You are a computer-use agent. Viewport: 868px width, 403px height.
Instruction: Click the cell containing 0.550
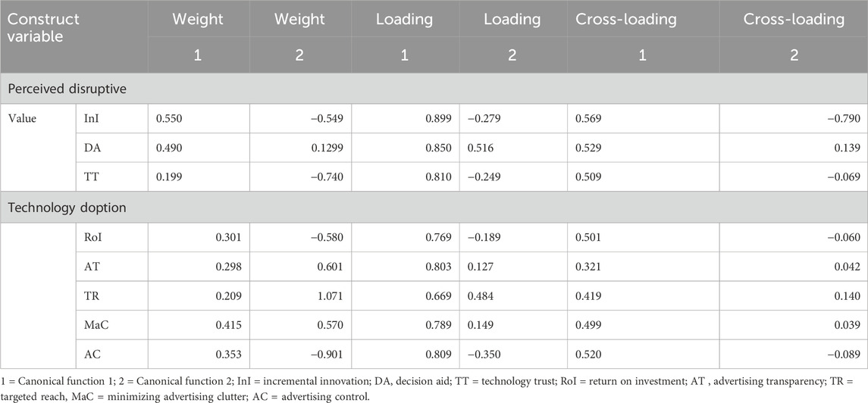point(168,118)
